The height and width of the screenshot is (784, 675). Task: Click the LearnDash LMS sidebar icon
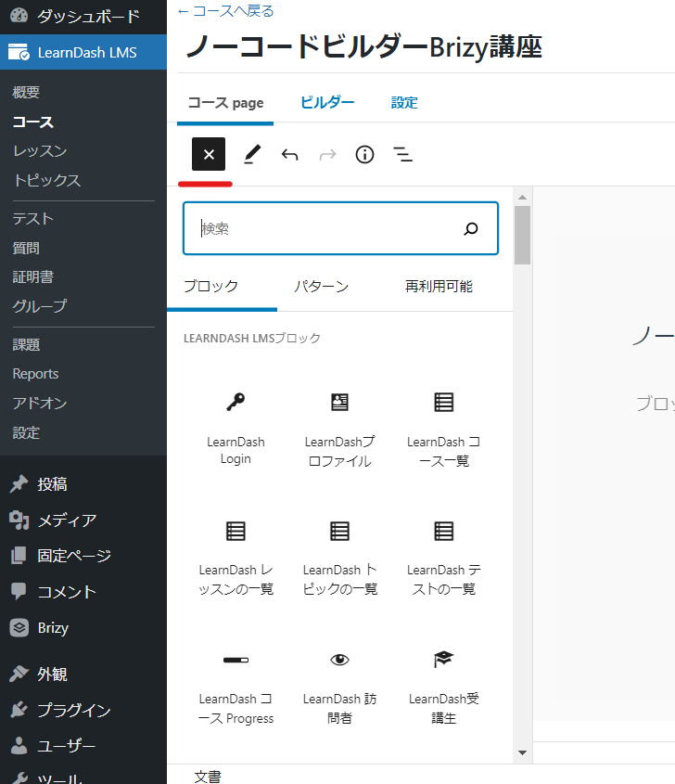[x=19, y=52]
